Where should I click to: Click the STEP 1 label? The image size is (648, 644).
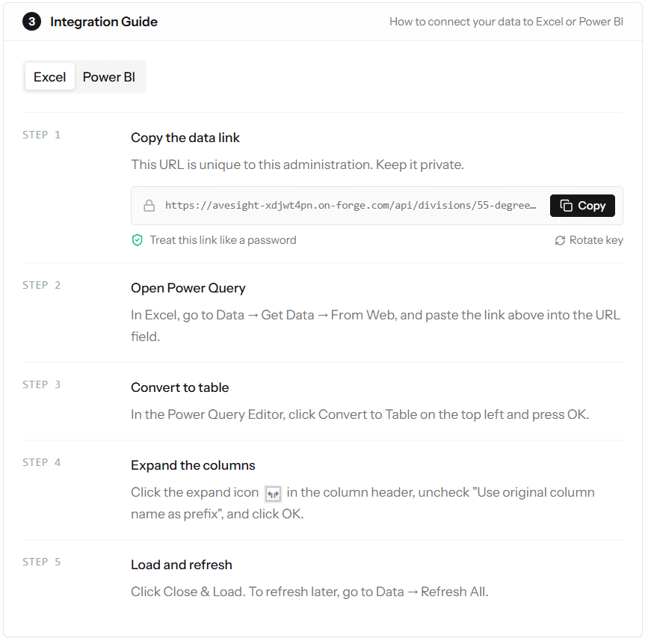tap(41, 135)
